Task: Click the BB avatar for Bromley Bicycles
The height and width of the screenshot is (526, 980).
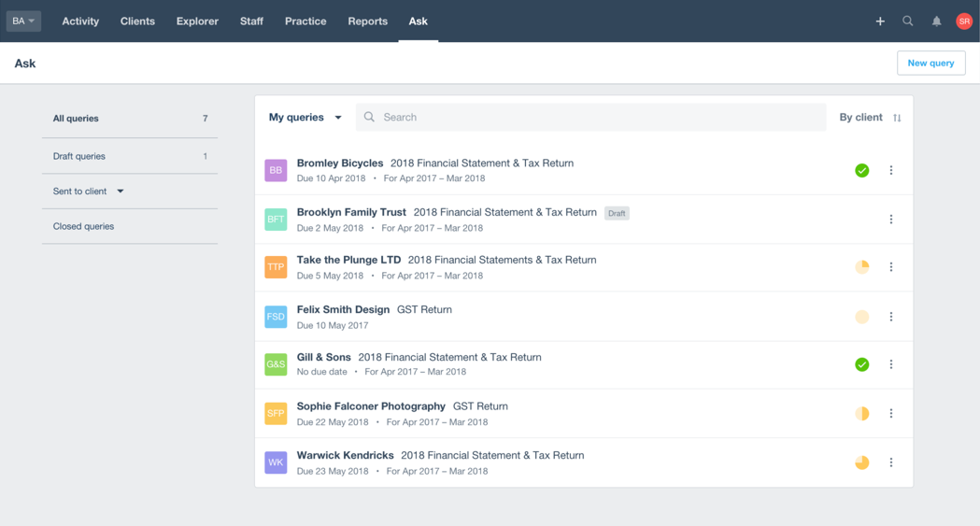Action: [276, 170]
